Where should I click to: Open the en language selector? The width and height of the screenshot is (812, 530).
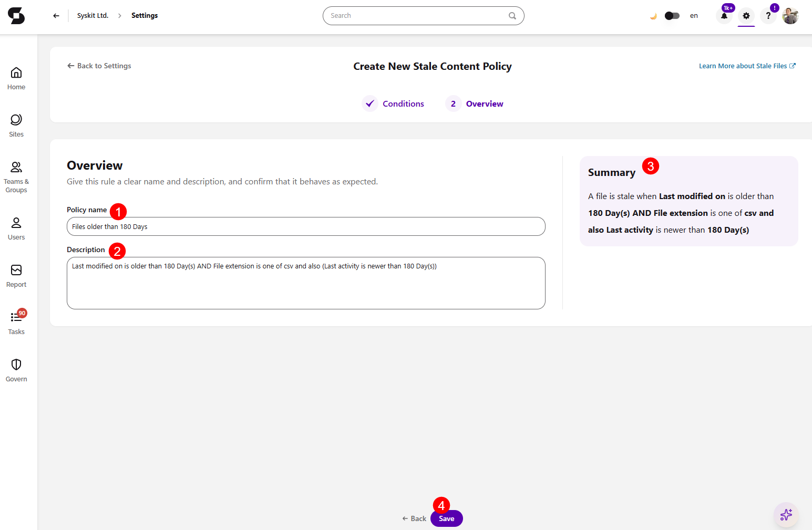[694, 16]
